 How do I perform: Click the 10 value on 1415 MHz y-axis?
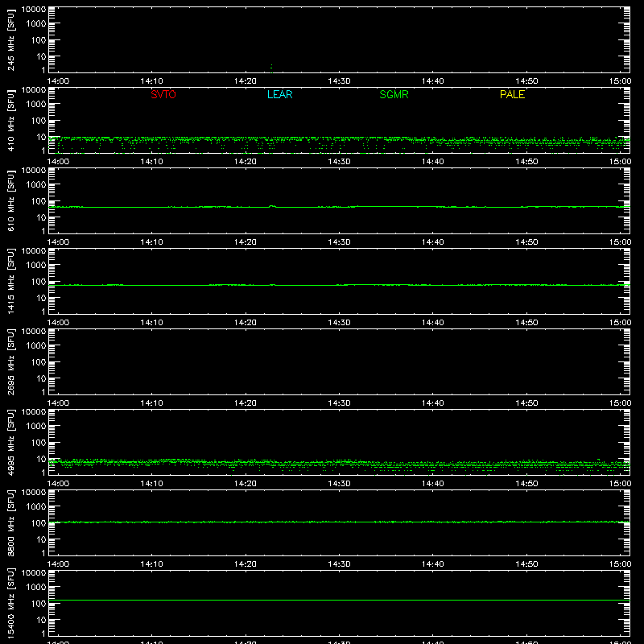pyautogui.click(x=41, y=298)
